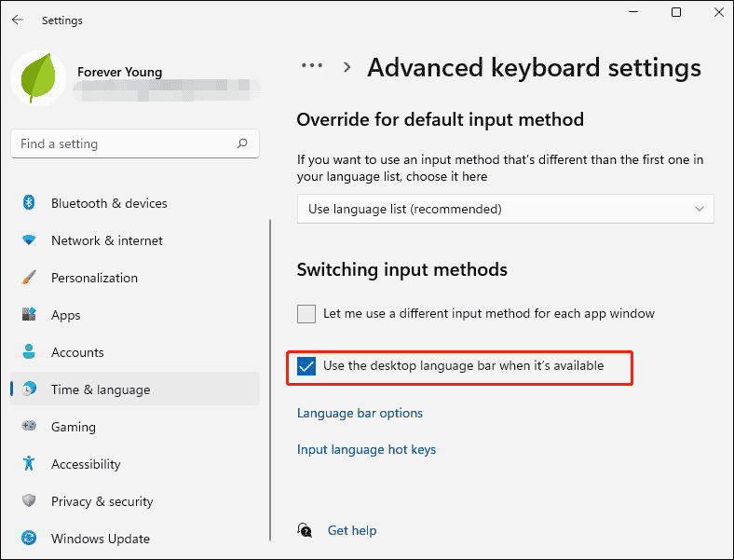This screenshot has height=560, width=734.
Task: Go back using the back arrow
Action: click(18, 20)
